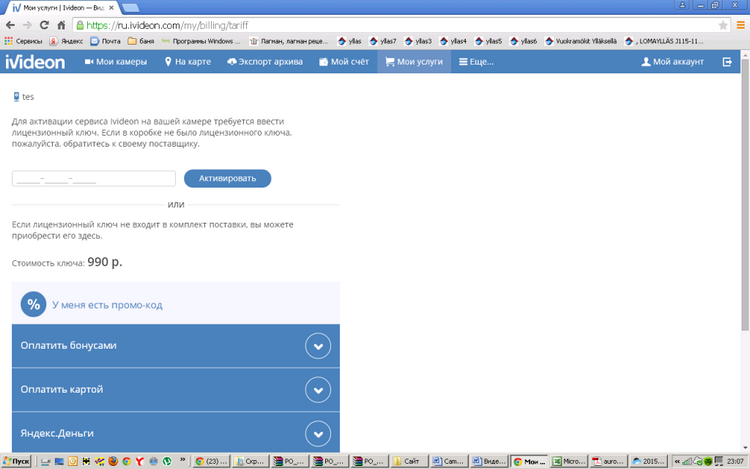Viewport: 750px width, 469px height.
Task: Open the yllas7 bookmark
Action: coord(383,41)
